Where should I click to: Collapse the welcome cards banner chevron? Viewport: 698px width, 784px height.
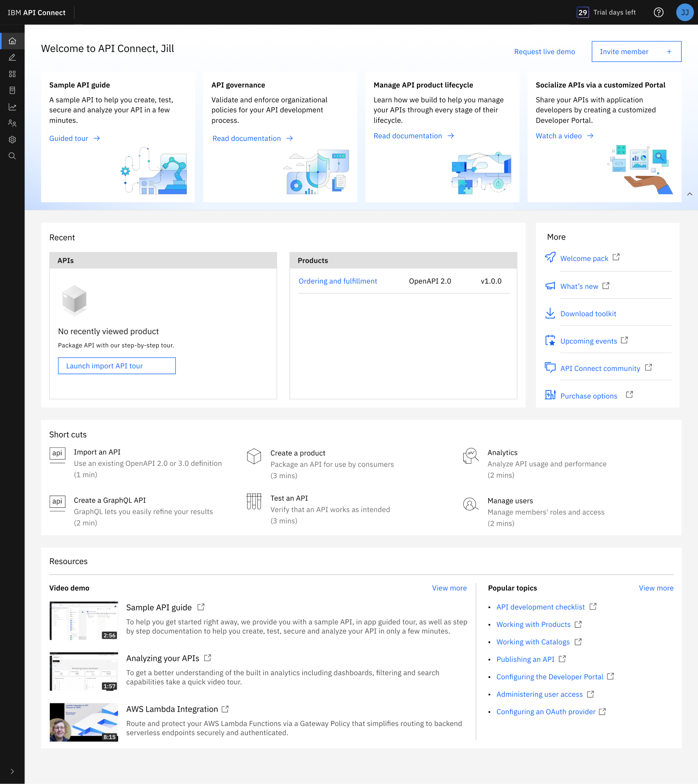pos(690,194)
